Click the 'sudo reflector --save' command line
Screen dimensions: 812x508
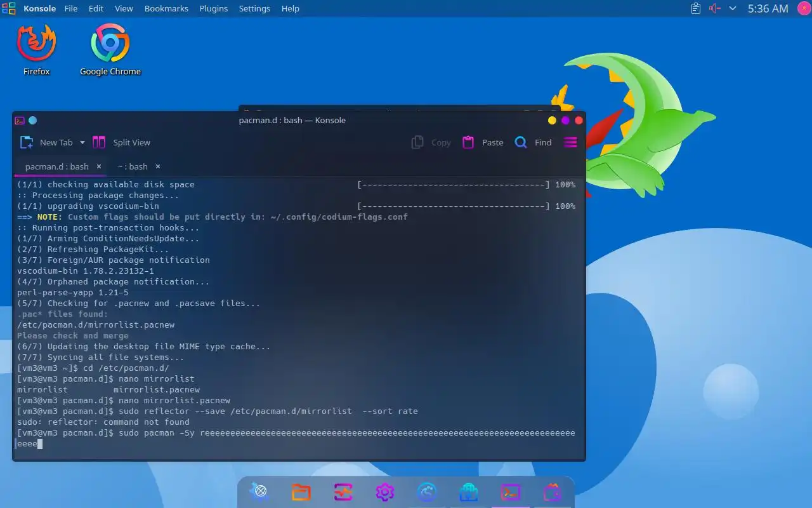tap(218, 411)
